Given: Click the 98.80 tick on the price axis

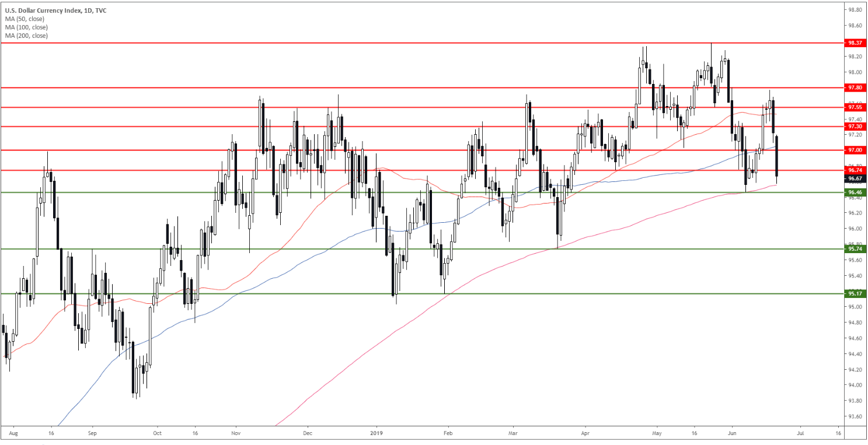Looking at the screenshot, I should pos(855,10).
